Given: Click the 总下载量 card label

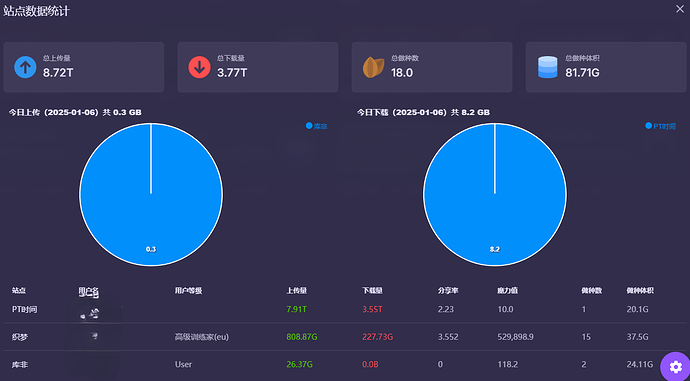Looking at the screenshot, I should pyautogui.click(x=231, y=58).
